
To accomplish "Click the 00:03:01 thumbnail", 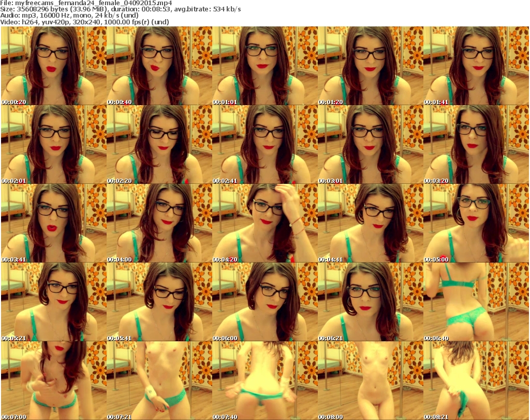I will [x=371, y=144].
